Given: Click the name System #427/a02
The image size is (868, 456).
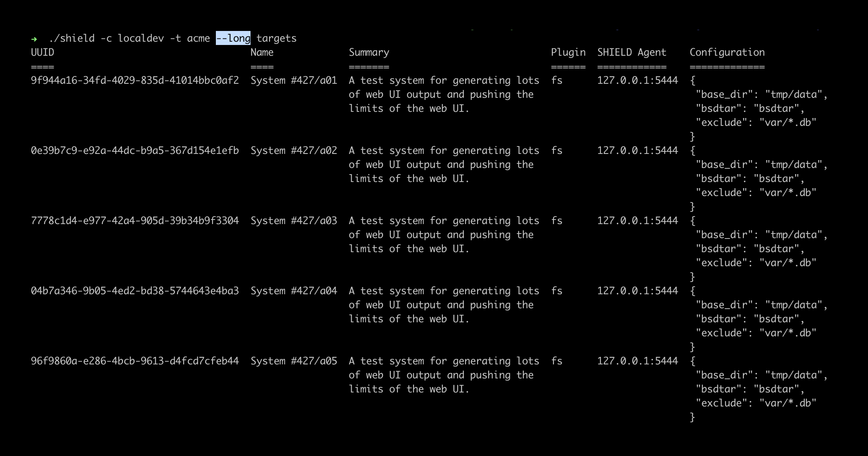Looking at the screenshot, I should click(294, 151).
